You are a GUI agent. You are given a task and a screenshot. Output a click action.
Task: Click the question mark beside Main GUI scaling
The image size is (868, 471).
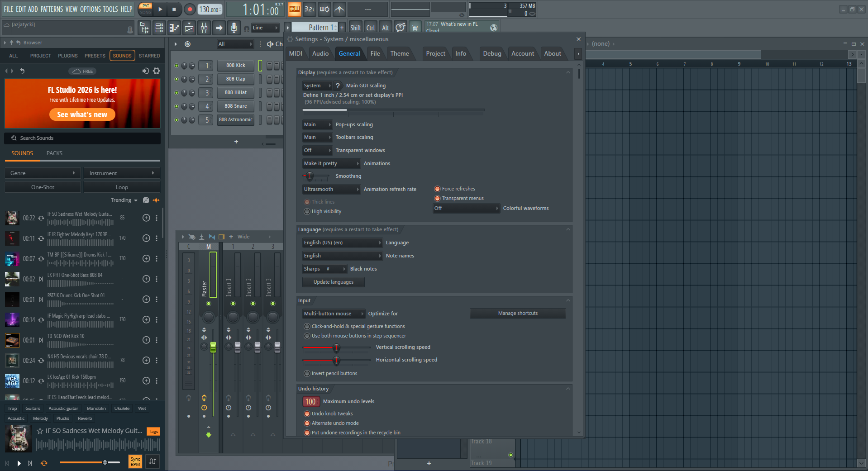(338, 86)
